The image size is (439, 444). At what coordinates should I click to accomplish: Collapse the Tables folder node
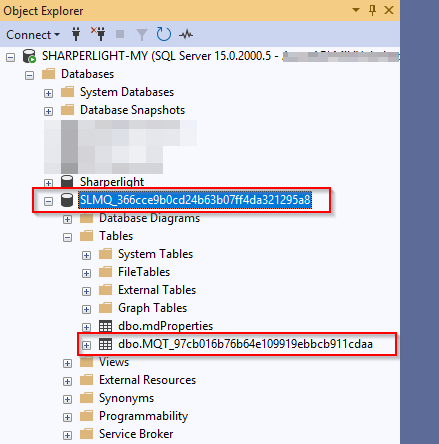[67, 237]
